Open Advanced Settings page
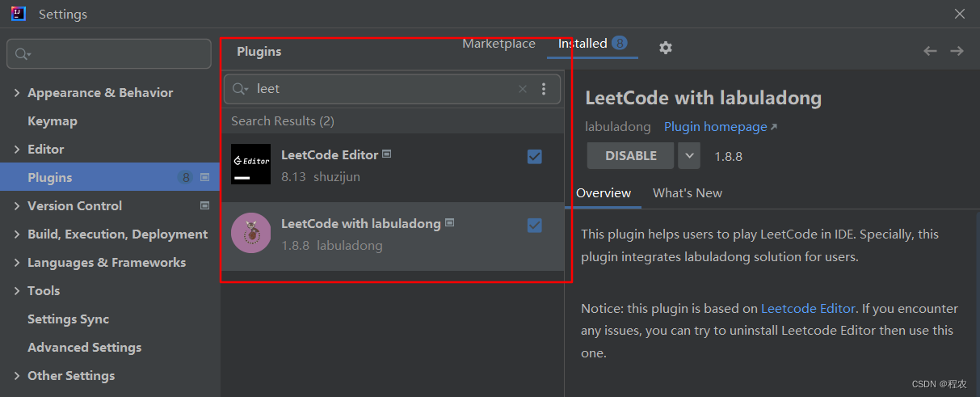Screen dimensions: 980x397 [x=84, y=348]
